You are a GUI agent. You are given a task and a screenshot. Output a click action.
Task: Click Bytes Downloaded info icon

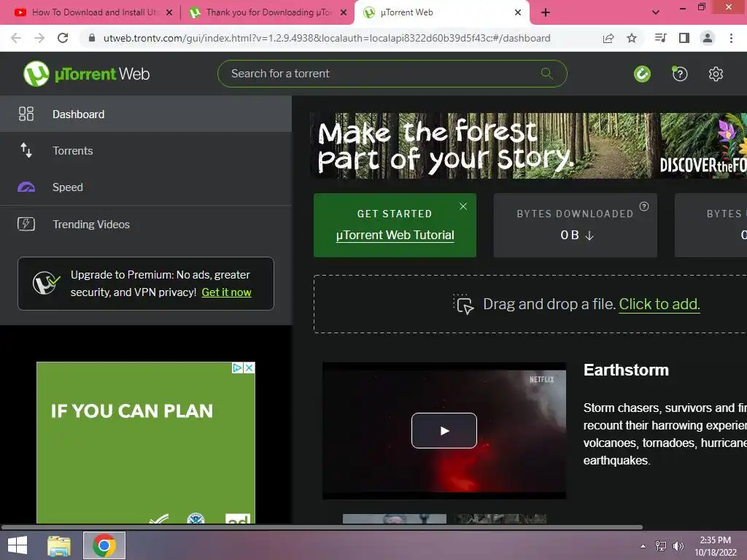[644, 206]
